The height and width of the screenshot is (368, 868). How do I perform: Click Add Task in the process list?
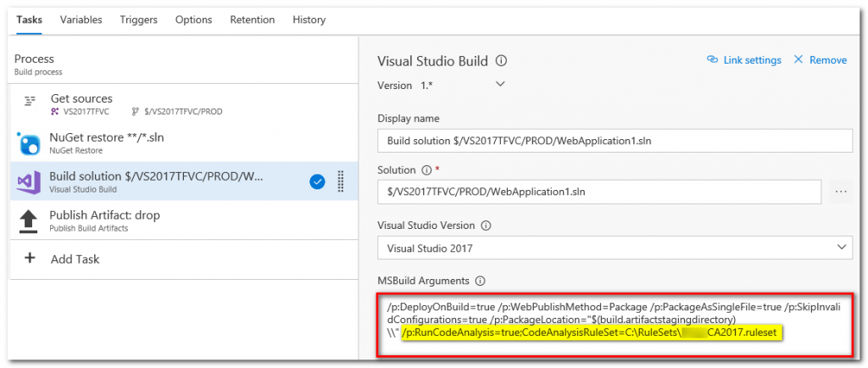coord(73,259)
